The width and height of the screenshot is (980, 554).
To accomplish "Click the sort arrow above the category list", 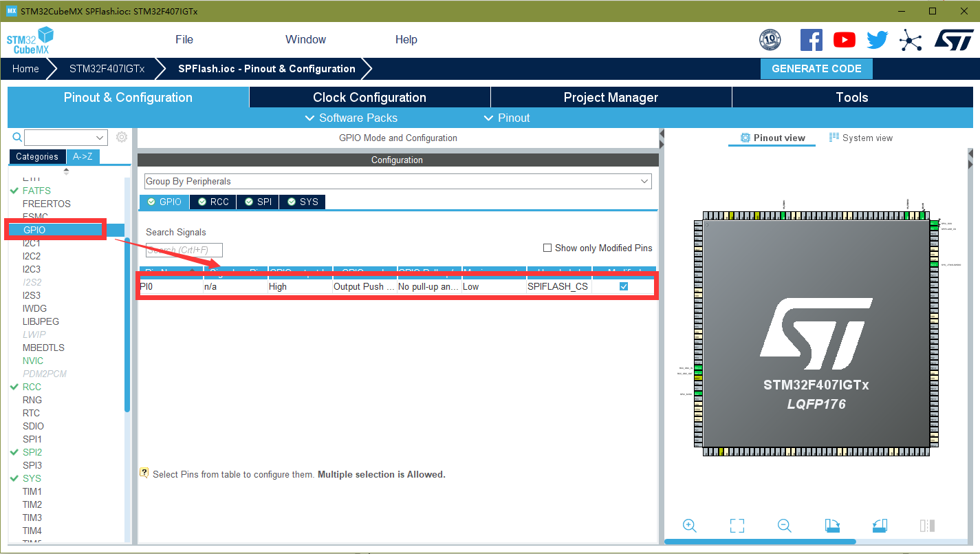I will point(67,171).
